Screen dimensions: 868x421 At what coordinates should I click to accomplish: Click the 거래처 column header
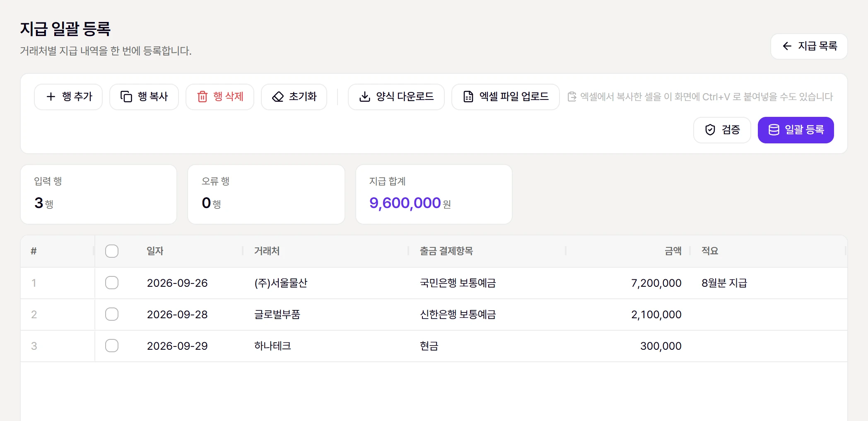[x=267, y=251]
